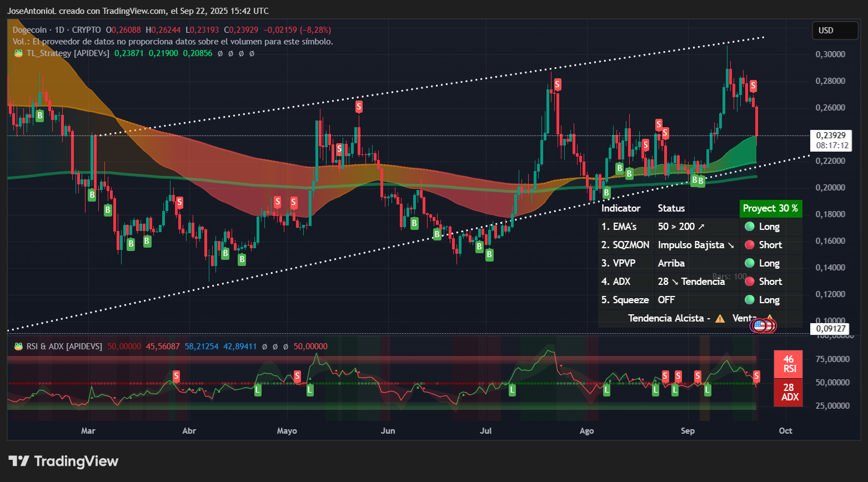868x482 pixels.
Task: Click the S marker above RSI line near April
Action: point(176,376)
